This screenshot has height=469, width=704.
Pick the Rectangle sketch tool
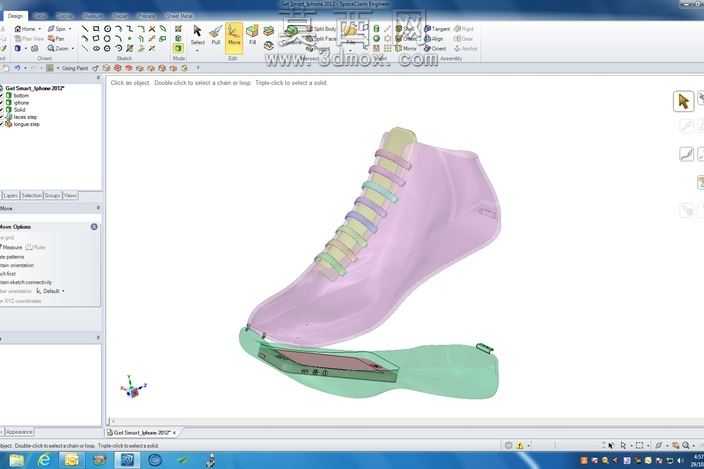pos(96,29)
